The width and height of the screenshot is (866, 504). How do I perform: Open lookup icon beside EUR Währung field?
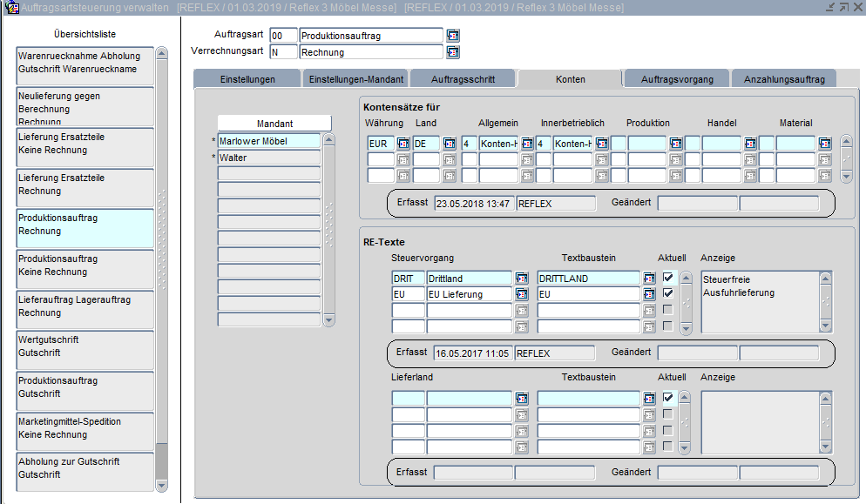click(403, 143)
